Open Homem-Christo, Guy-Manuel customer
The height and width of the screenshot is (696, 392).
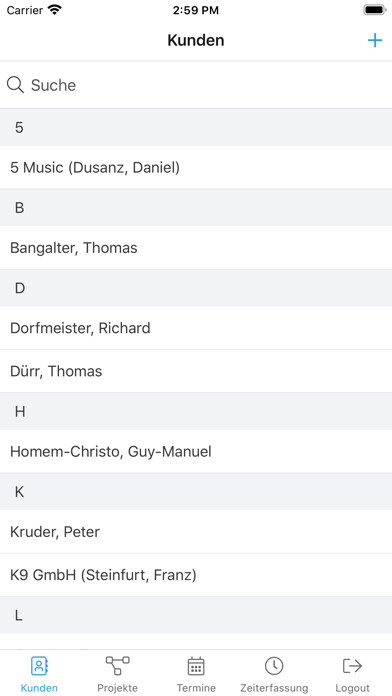[x=196, y=451]
